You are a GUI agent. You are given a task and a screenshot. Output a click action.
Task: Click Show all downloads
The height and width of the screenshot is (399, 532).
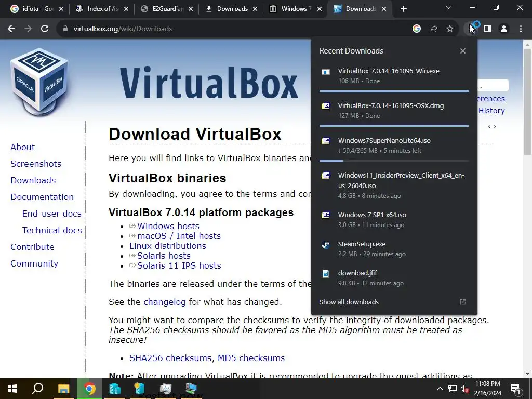click(x=349, y=302)
